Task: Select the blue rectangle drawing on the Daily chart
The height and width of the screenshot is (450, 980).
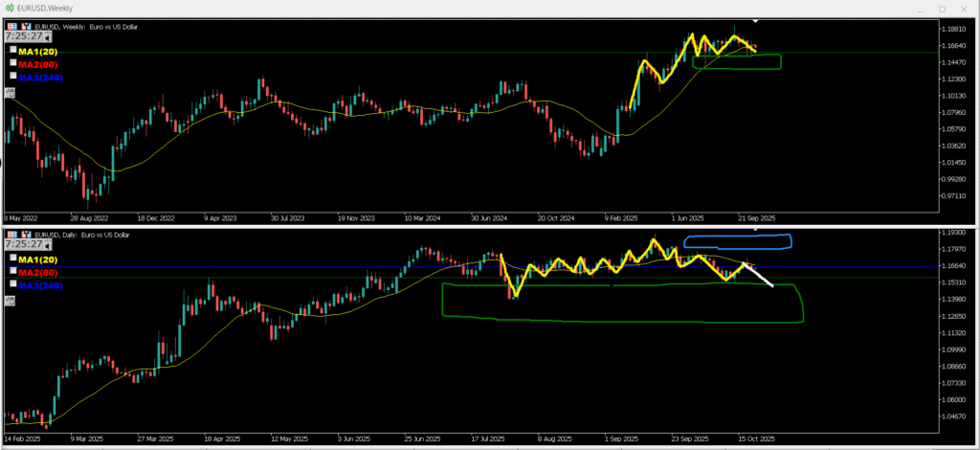Action: click(737, 236)
